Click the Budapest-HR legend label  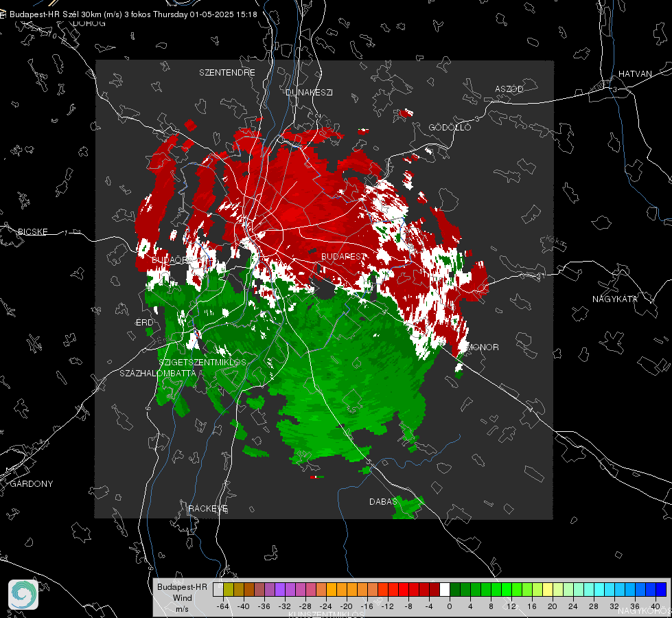click(x=182, y=586)
